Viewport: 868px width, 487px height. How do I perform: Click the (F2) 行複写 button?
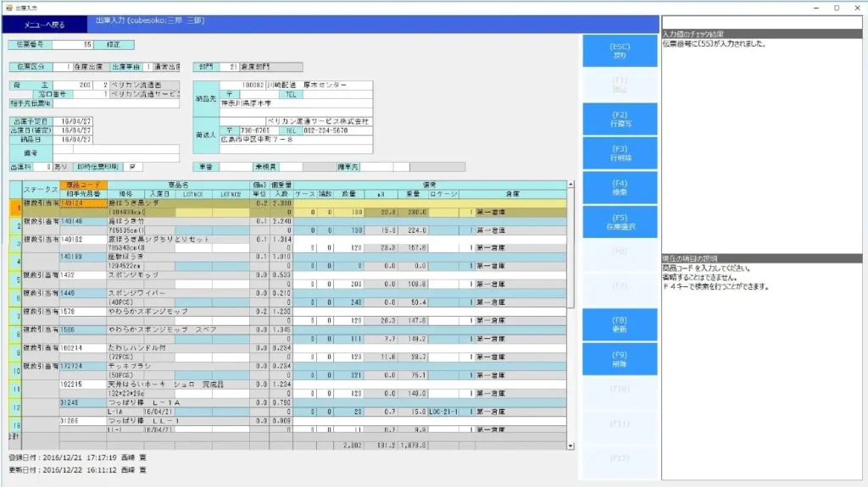point(620,119)
